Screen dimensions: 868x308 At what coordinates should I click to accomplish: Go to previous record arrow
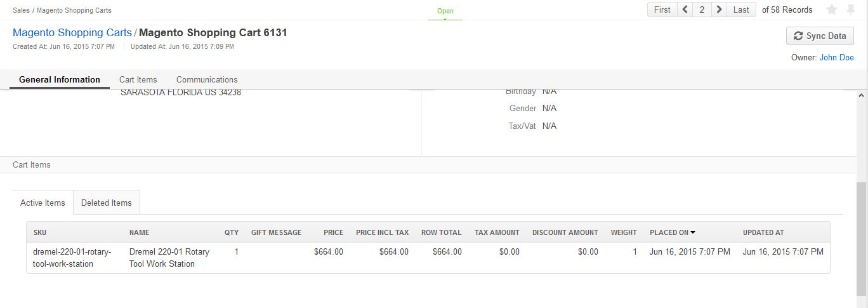click(x=685, y=10)
